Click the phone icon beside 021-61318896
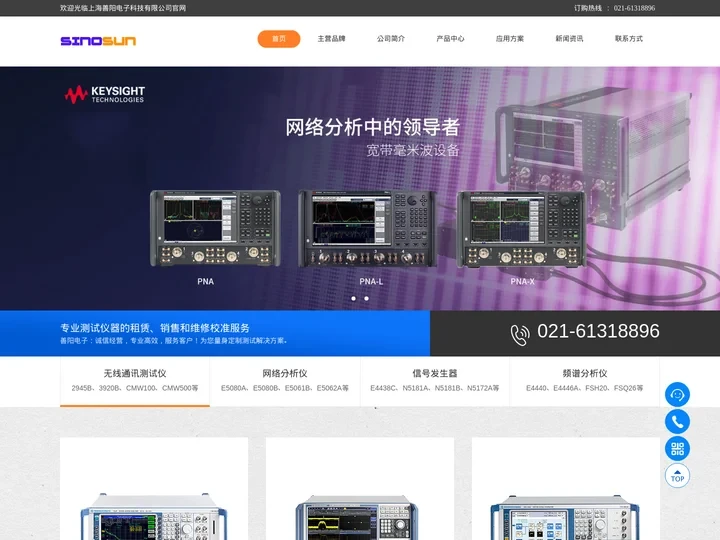Viewport: 720px width, 540px height. (x=520, y=335)
